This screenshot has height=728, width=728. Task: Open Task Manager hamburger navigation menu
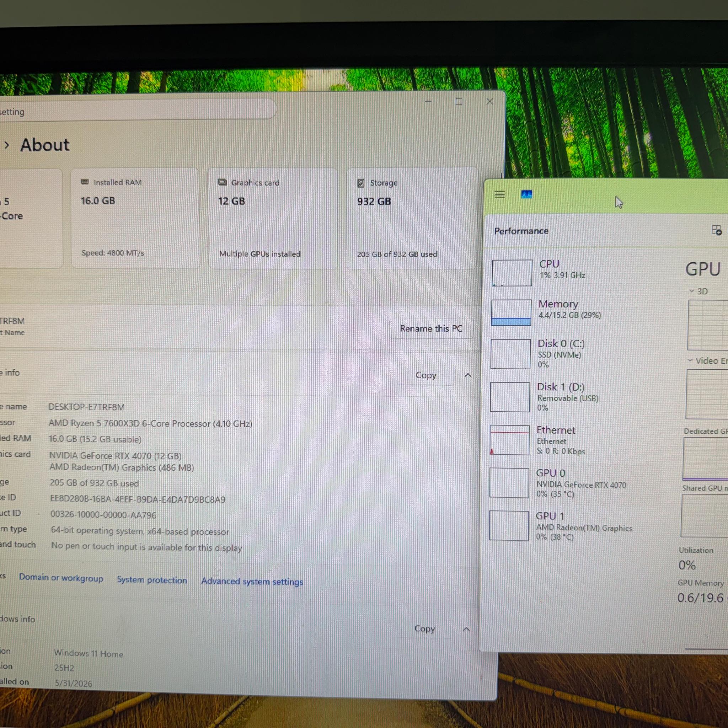pyautogui.click(x=500, y=195)
